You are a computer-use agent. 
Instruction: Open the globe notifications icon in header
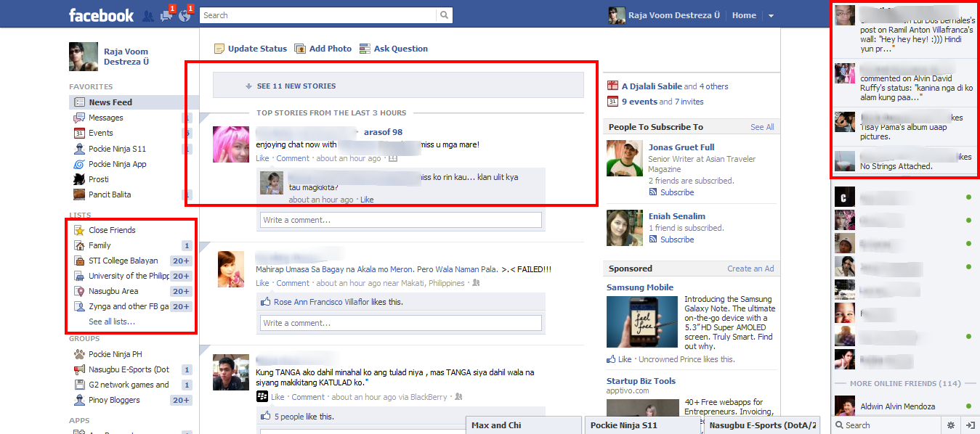[185, 15]
